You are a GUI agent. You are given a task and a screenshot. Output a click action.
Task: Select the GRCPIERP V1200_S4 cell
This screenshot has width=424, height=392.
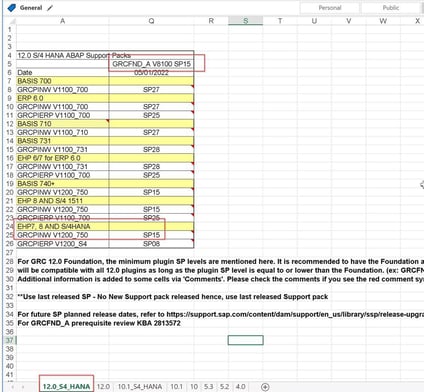63,244
